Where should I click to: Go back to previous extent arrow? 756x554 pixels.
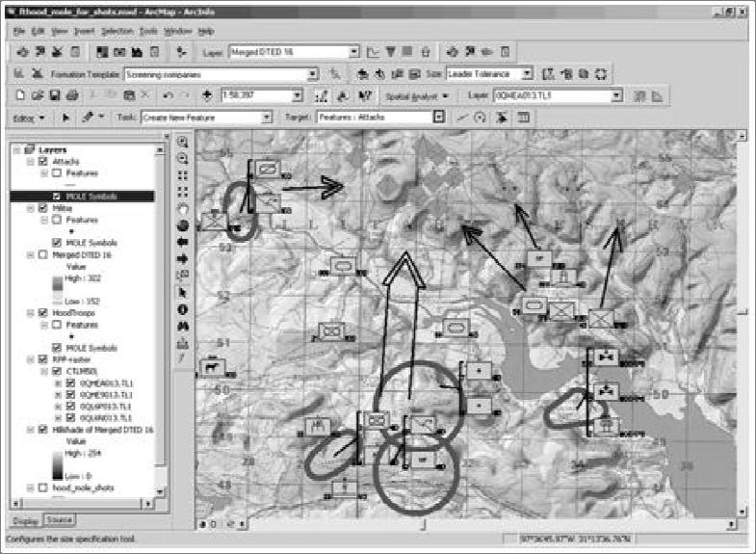[182, 242]
